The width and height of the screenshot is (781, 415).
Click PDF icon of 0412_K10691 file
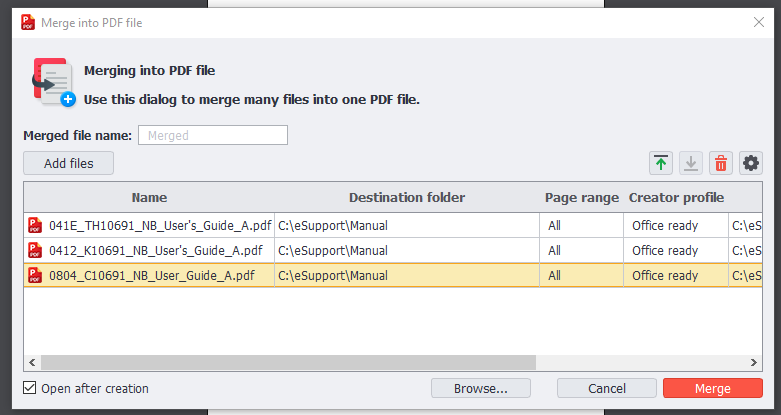coord(36,250)
